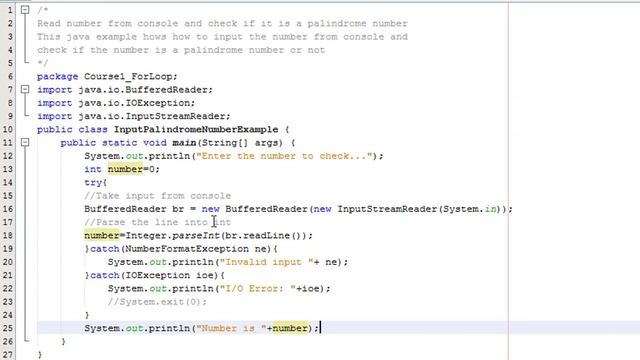Collapse the header comment fold on line 1
This screenshot has height=360, width=640.
pos(25,9)
